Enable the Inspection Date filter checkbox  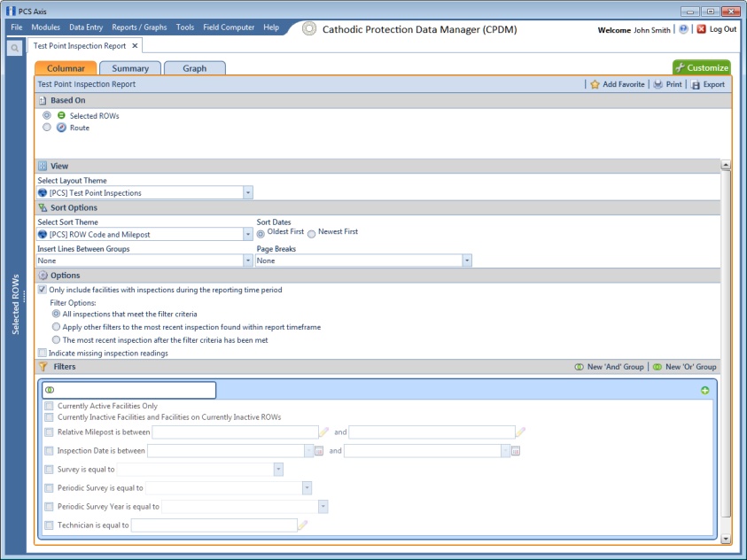(49, 450)
